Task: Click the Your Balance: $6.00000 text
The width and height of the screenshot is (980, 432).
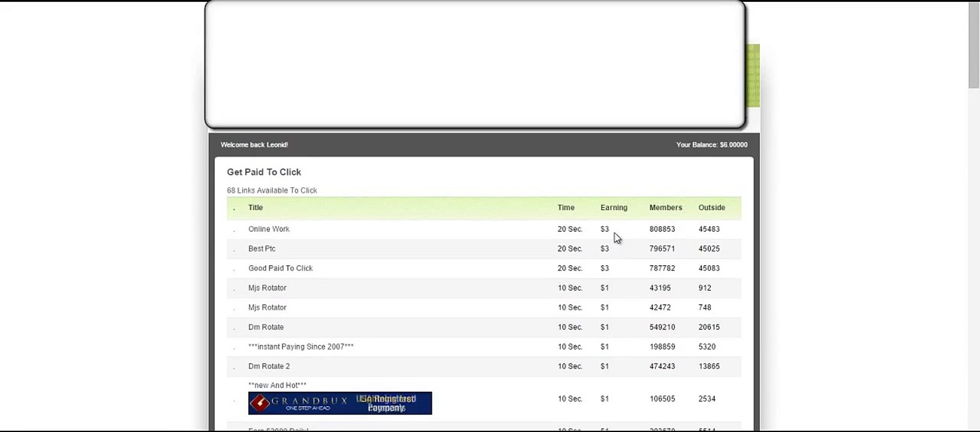Action: pos(712,145)
